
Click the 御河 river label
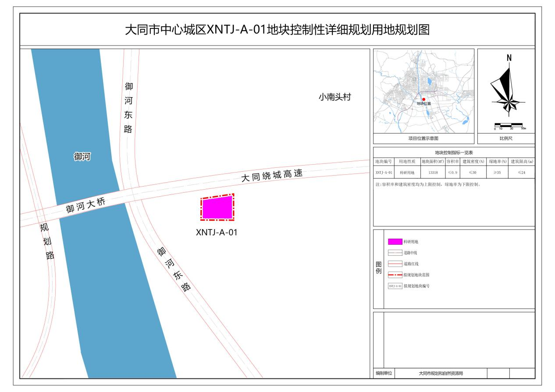tap(82, 157)
